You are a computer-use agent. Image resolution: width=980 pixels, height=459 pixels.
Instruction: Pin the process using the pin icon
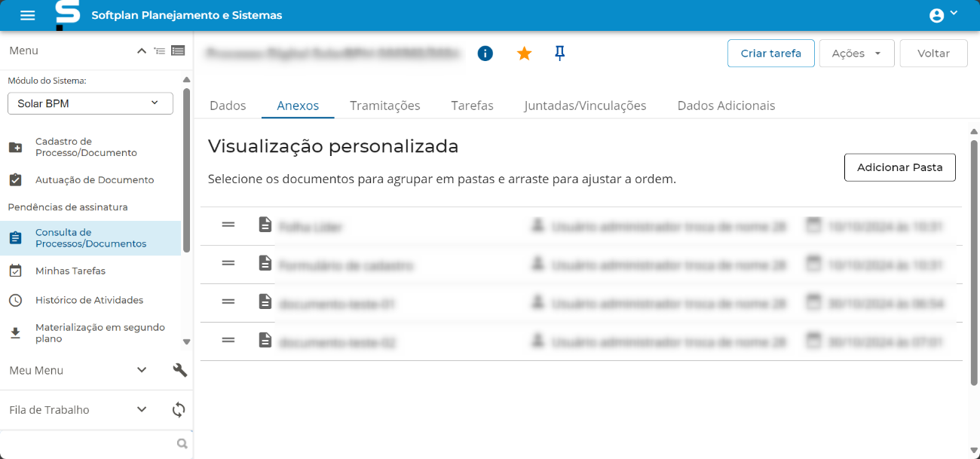(559, 53)
